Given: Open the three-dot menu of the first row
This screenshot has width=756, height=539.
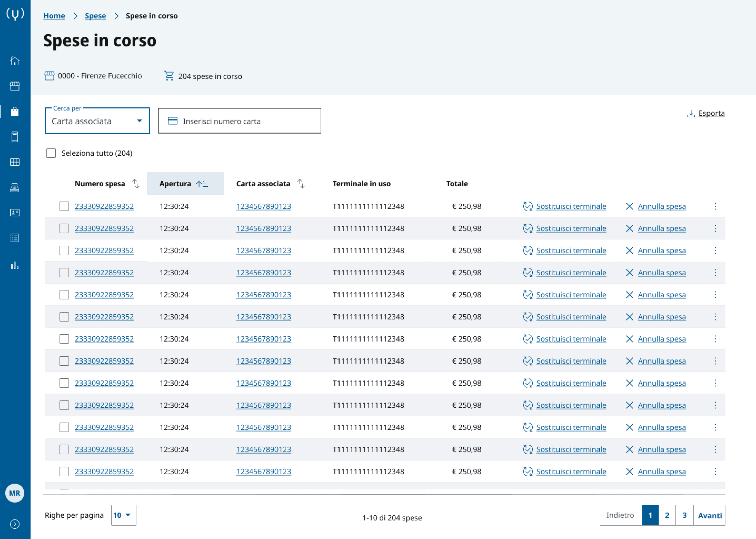Looking at the screenshot, I should coord(715,206).
